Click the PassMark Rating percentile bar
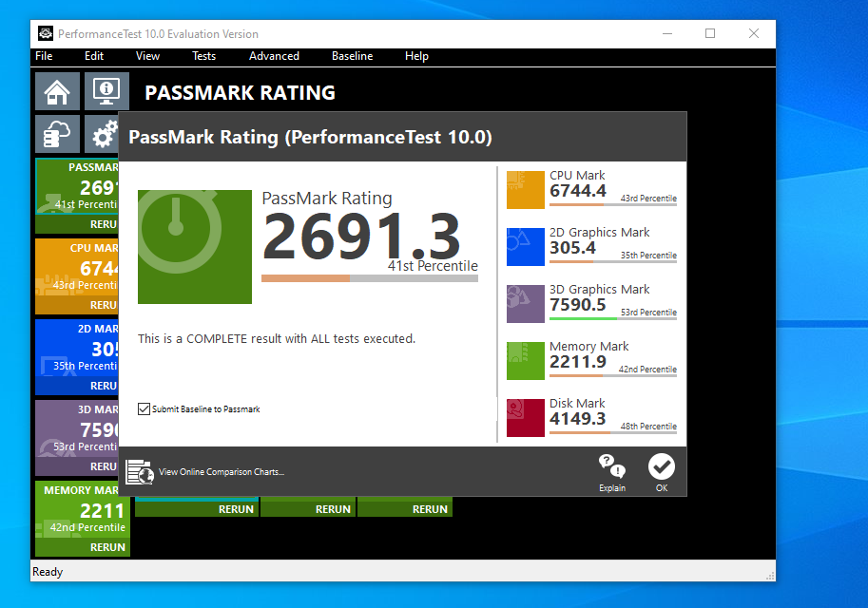 click(x=370, y=278)
